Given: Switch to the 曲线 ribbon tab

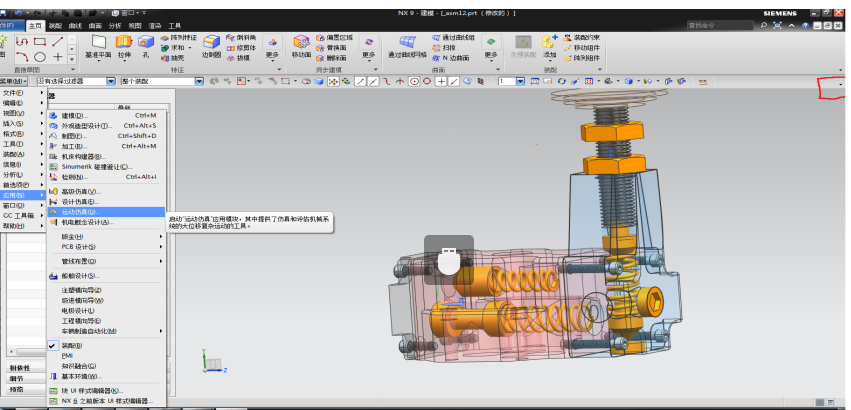Looking at the screenshot, I should (75, 26).
